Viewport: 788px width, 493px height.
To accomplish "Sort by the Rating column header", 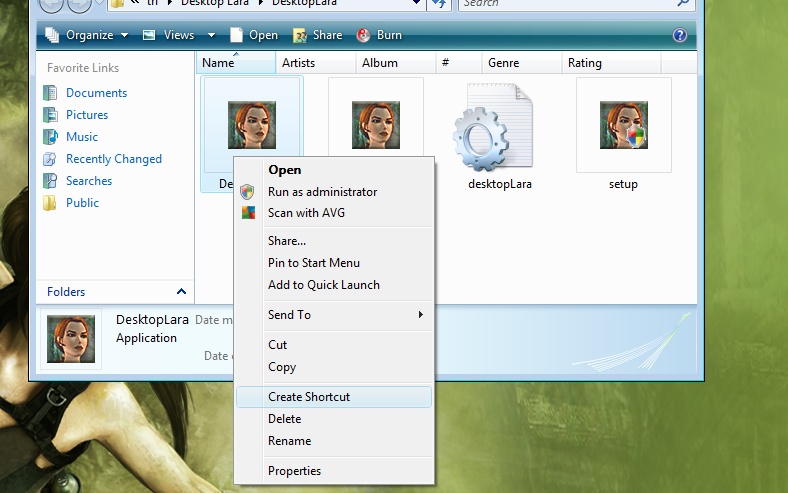I will coord(612,63).
